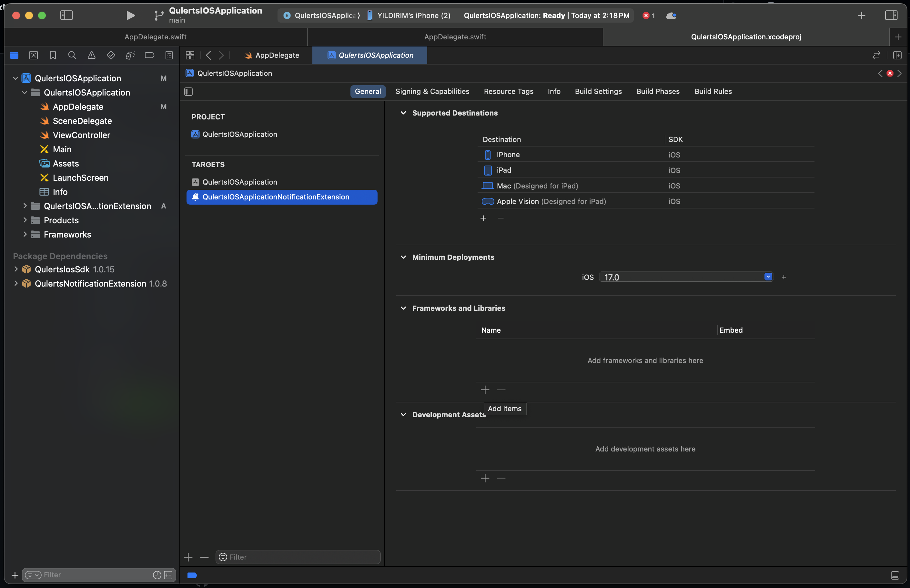Expand the QulertsIOSA...tionExtension folder
Viewport: 910px width, 588px height.
coord(25,206)
